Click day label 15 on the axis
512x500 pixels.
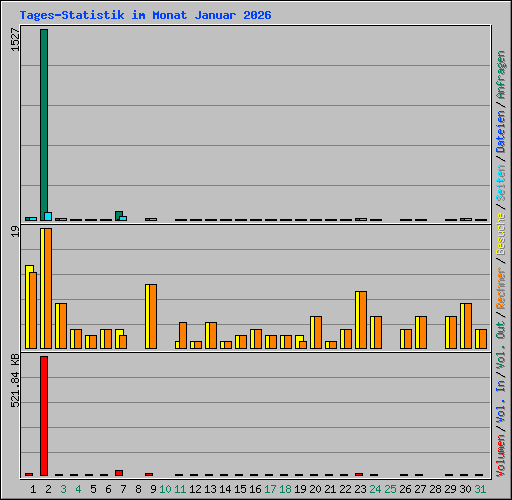point(240,489)
